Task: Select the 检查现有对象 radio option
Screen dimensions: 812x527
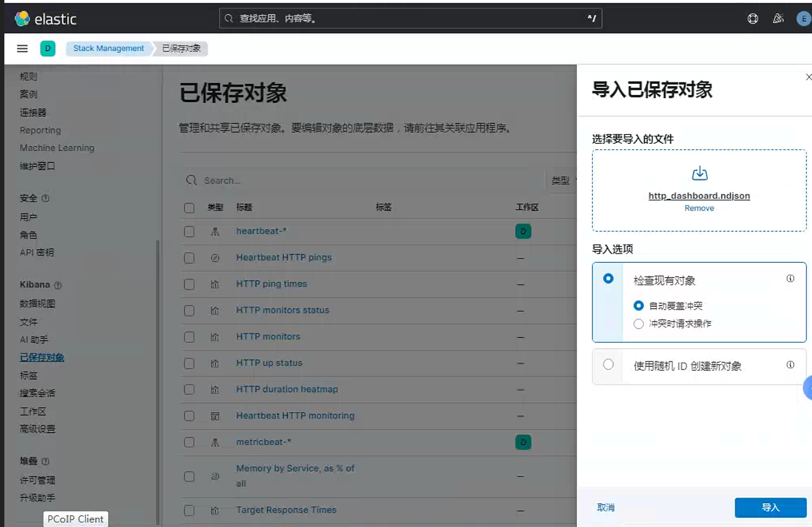Action: (x=608, y=278)
